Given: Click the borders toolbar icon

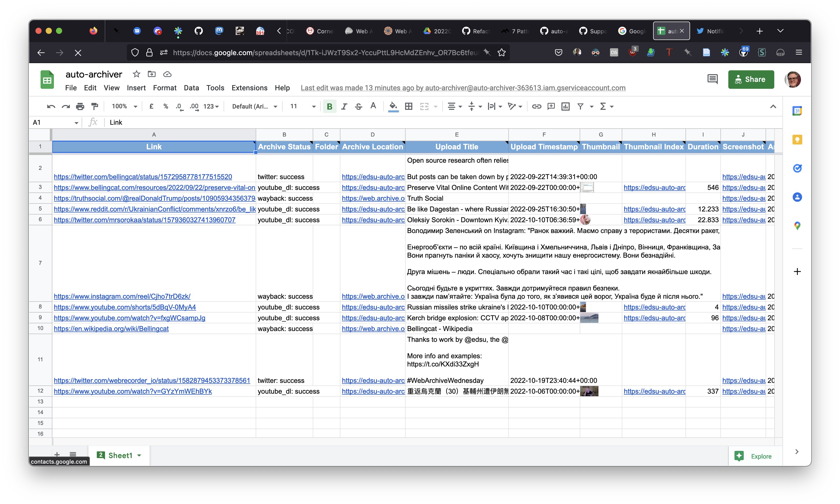Looking at the screenshot, I should (x=409, y=106).
